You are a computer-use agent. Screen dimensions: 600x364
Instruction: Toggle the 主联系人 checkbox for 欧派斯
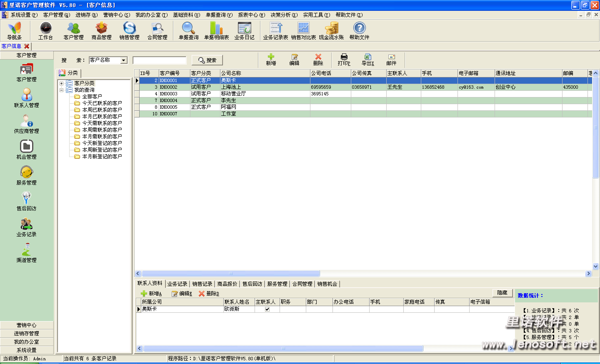(x=267, y=309)
